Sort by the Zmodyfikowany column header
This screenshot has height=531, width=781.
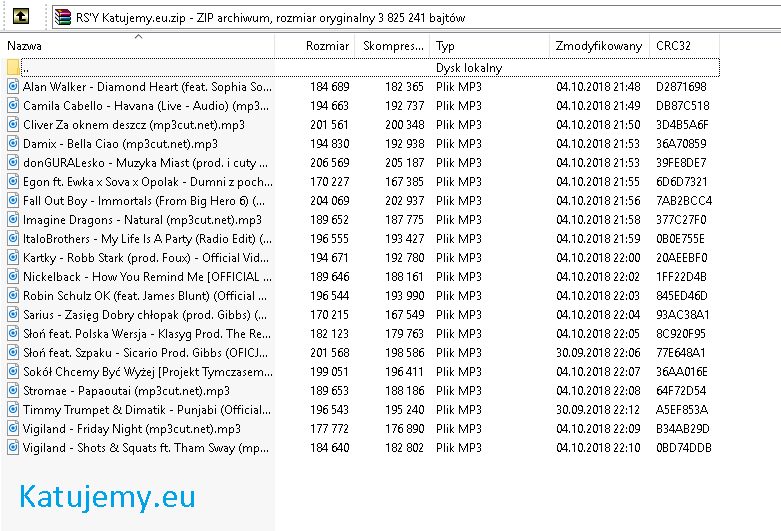click(599, 46)
